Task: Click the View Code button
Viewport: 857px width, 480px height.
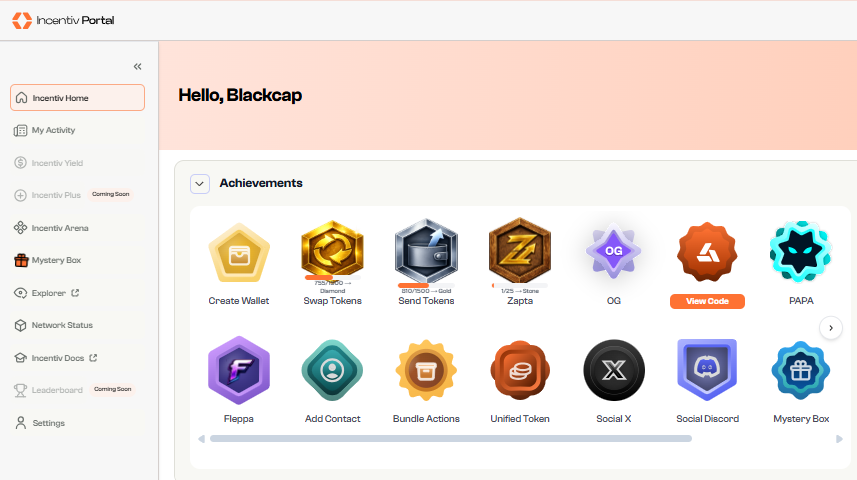Action: pyautogui.click(x=707, y=301)
